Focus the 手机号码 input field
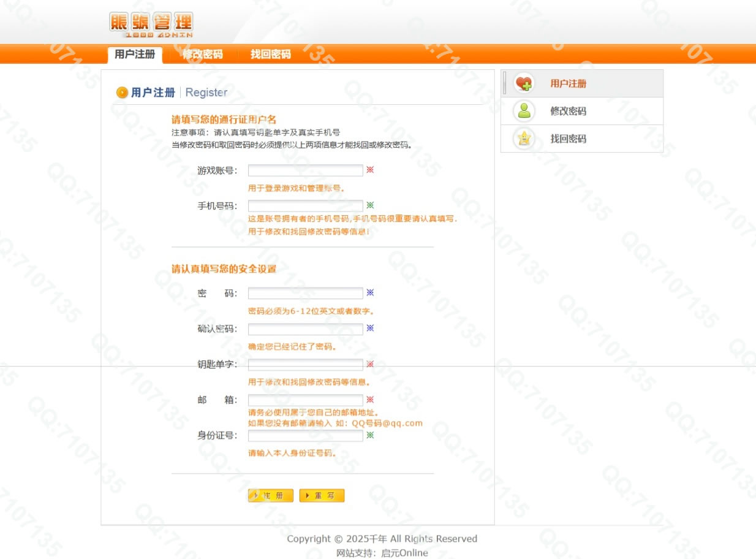Viewport: 756px width, 559px height. [305, 206]
